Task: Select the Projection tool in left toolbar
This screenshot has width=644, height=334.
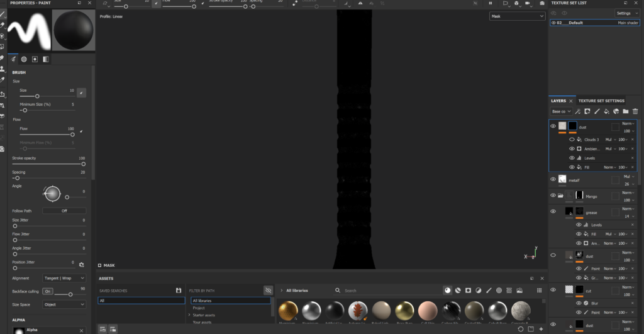Action: tap(3, 36)
